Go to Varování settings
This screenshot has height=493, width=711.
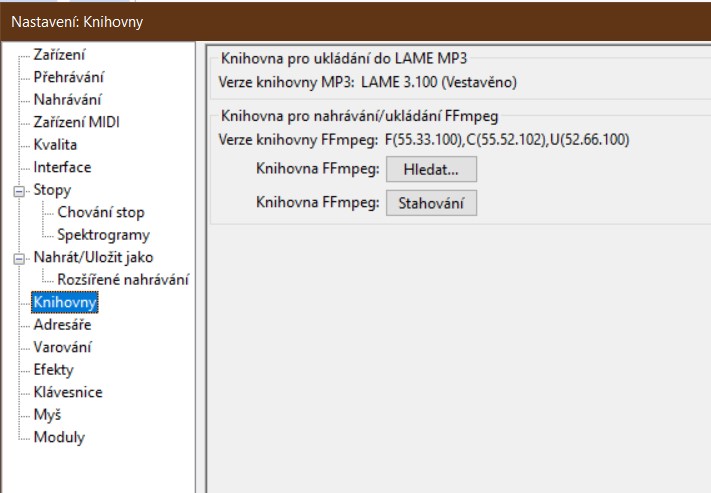pos(63,347)
